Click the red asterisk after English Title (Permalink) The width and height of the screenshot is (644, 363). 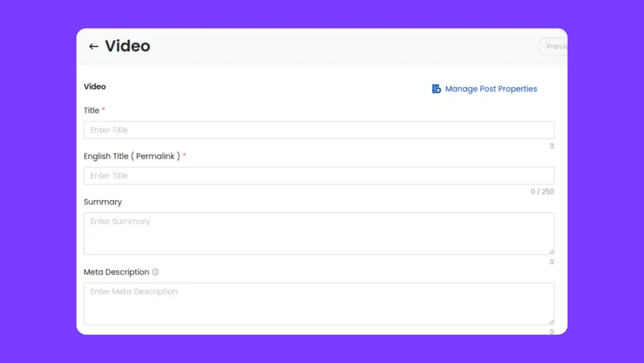click(x=185, y=156)
